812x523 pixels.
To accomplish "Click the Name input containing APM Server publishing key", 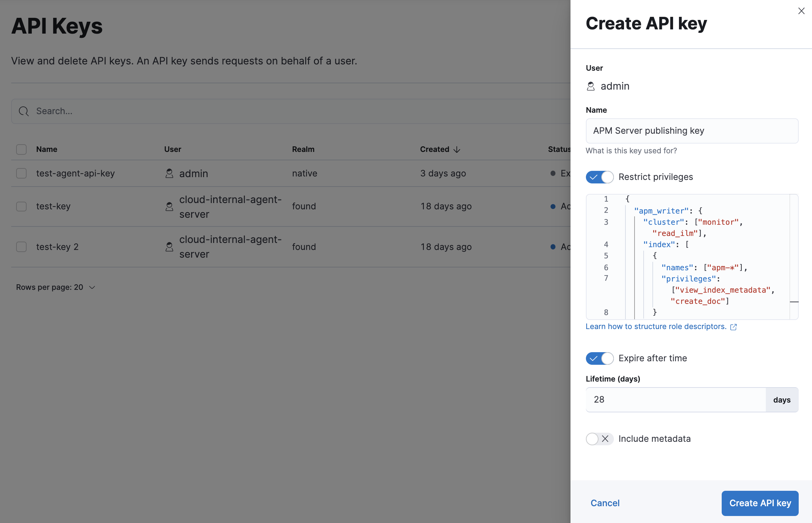I will click(692, 131).
